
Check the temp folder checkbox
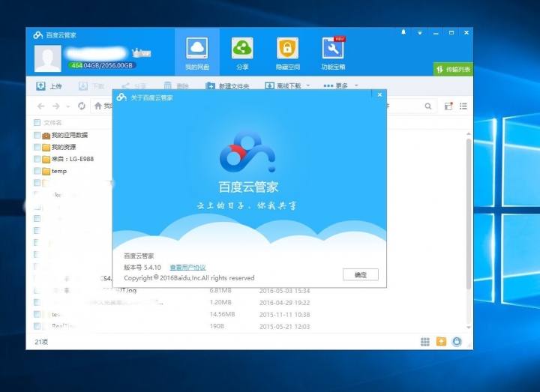pyautogui.click(x=37, y=171)
